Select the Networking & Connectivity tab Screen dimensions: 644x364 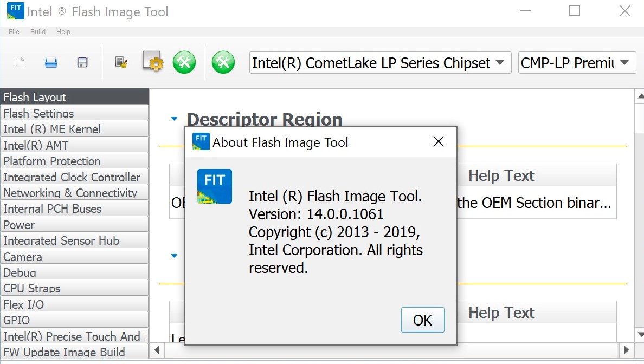click(74, 192)
